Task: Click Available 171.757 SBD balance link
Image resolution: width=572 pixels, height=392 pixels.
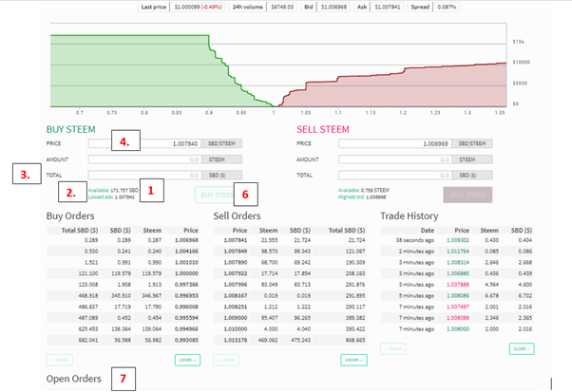Action: (x=113, y=190)
